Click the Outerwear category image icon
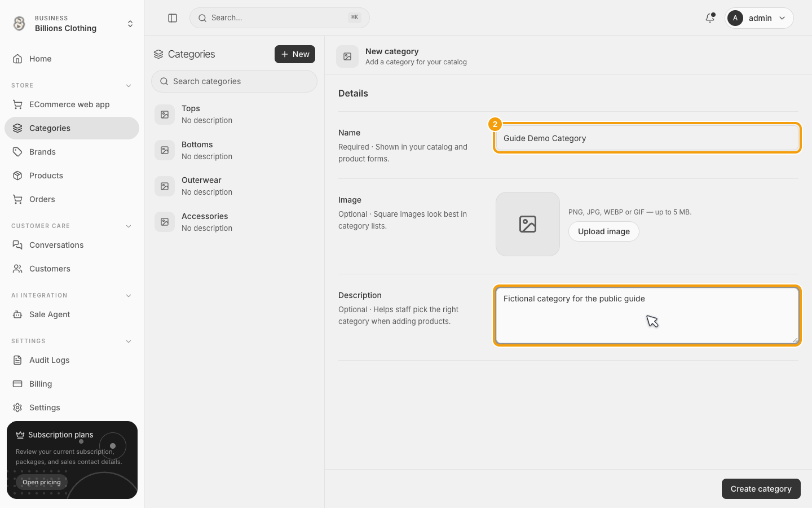 click(x=165, y=186)
